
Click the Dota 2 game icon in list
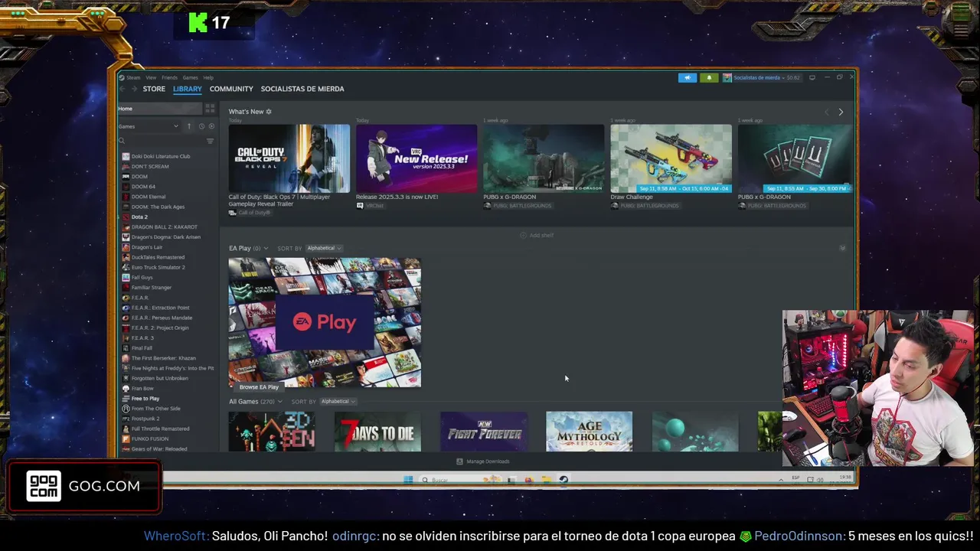click(x=126, y=217)
